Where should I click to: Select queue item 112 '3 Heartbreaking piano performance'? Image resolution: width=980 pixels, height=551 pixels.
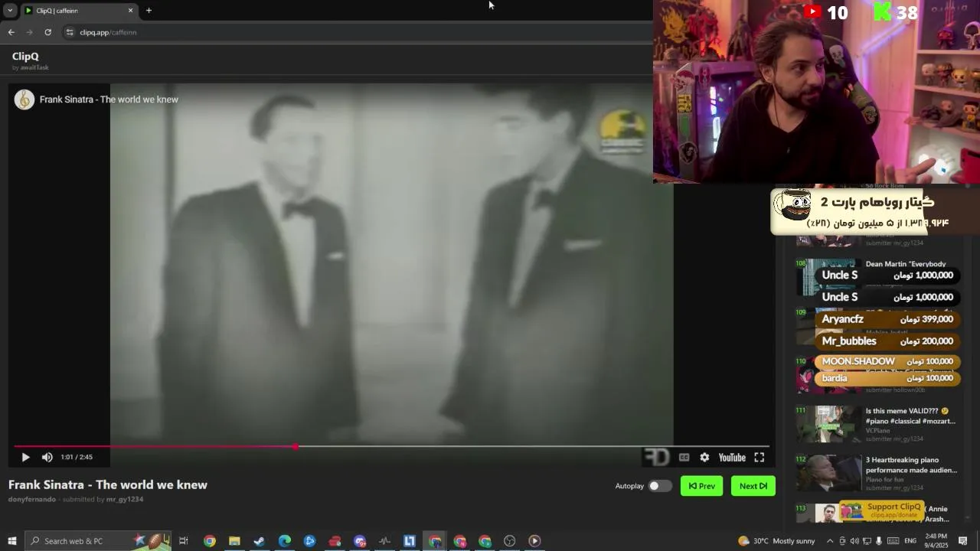point(877,473)
